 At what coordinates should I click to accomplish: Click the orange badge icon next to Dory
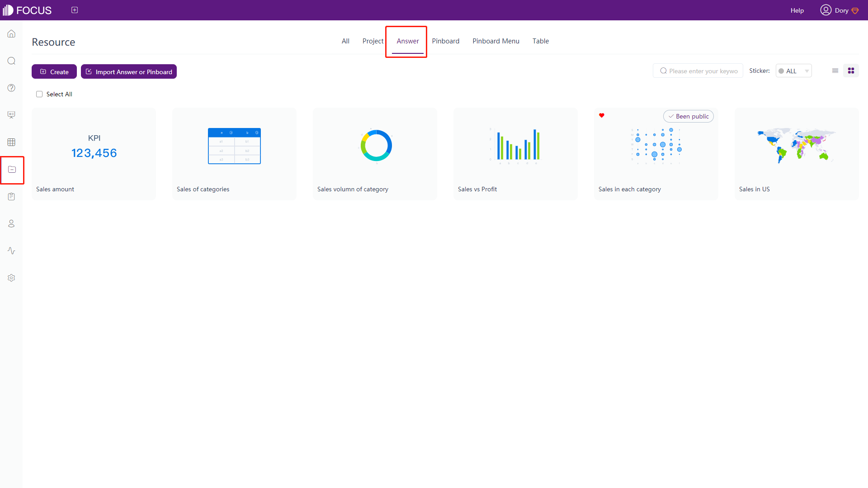(x=855, y=10)
